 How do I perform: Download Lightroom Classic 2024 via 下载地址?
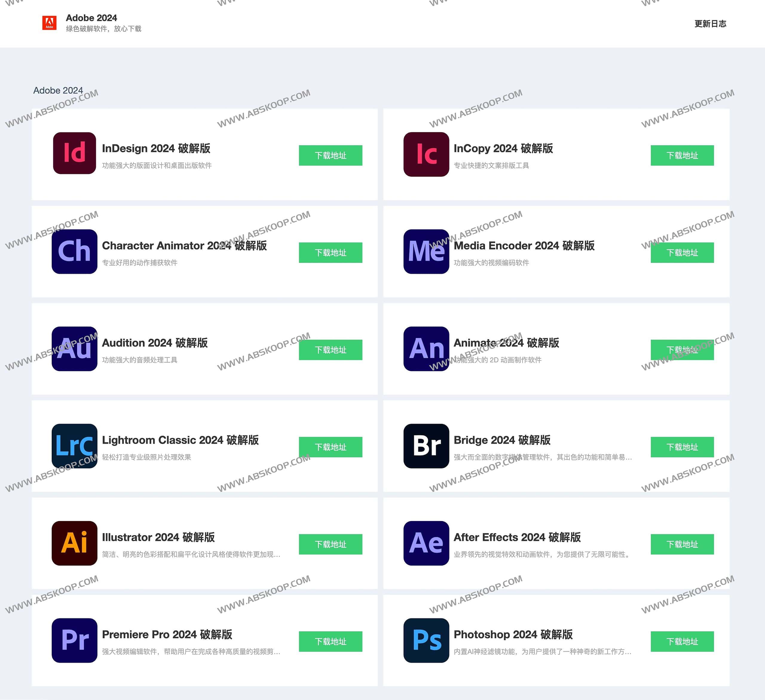tap(331, 447)
